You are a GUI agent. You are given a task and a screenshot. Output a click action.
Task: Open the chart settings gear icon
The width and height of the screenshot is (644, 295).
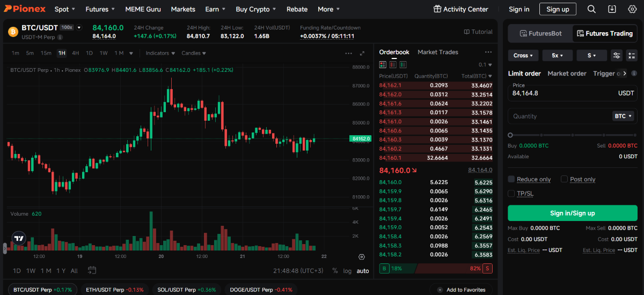pyautogui.click(x=362, y=257)
